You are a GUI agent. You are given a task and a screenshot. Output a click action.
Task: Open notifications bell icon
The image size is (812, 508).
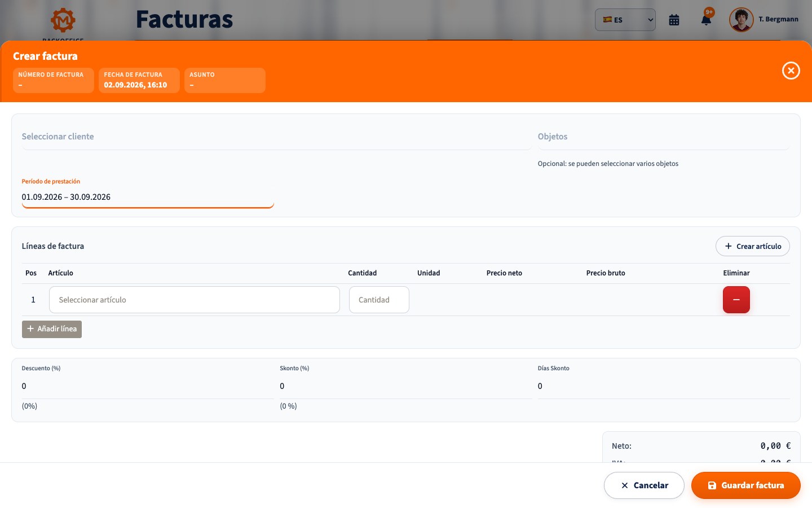pos(706,20)
